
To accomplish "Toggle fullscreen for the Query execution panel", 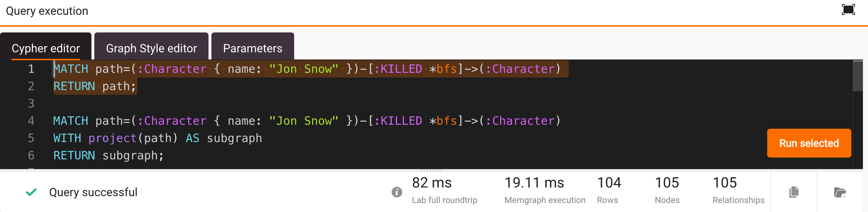I will 848,10.
